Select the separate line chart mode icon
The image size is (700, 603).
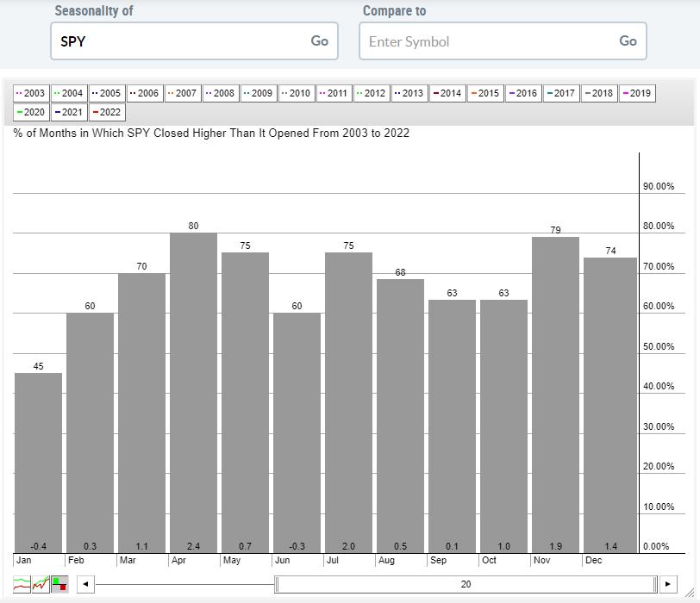[x=22, y=584]
